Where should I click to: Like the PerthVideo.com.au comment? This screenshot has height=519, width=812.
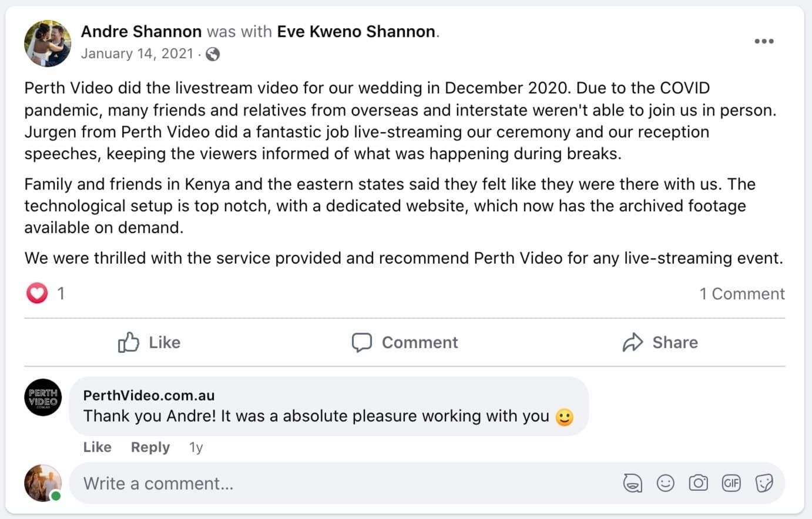point(97,447)
